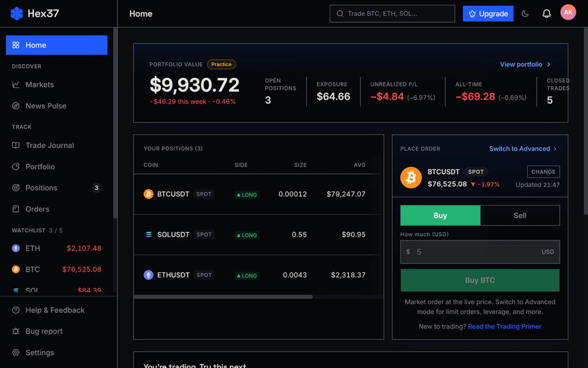Click the Markets chart icon

click(16, 85)
